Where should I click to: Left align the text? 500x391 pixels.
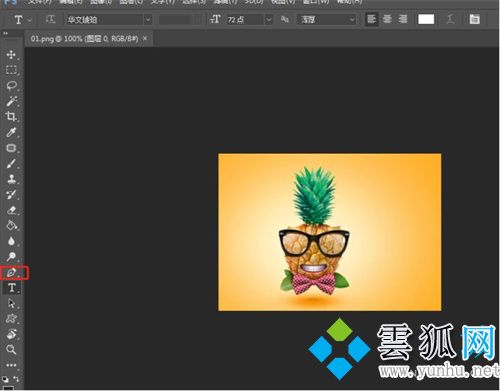coord(371,19)
